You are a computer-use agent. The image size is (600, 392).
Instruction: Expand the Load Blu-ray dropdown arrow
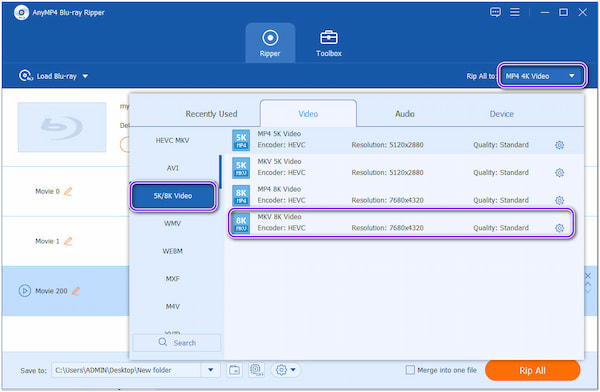pos(85,76)
